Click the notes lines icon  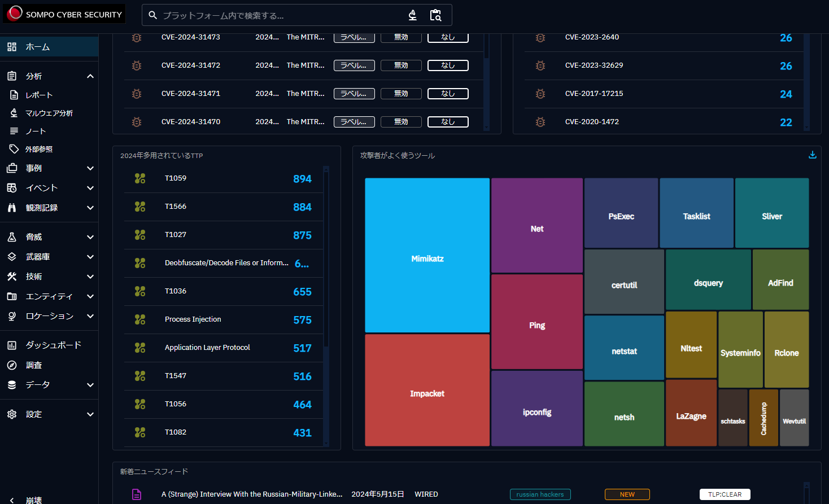(x=14, y=131)
